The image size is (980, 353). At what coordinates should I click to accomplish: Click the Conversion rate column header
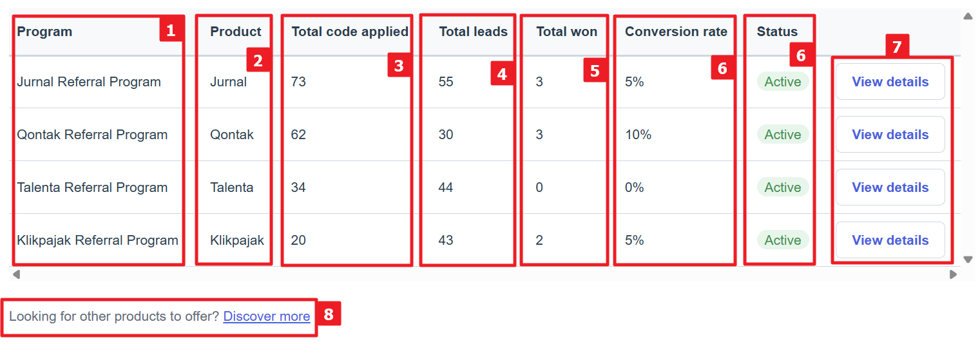coord(676,32)
